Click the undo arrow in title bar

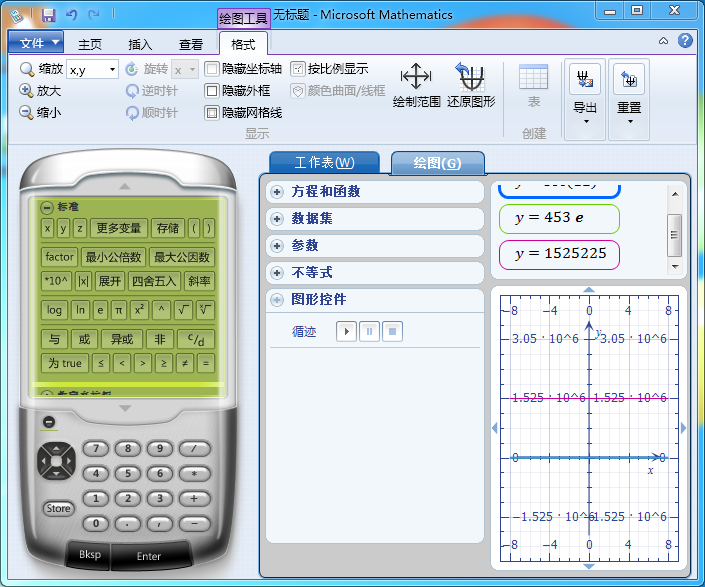click(x=71, y=14)
